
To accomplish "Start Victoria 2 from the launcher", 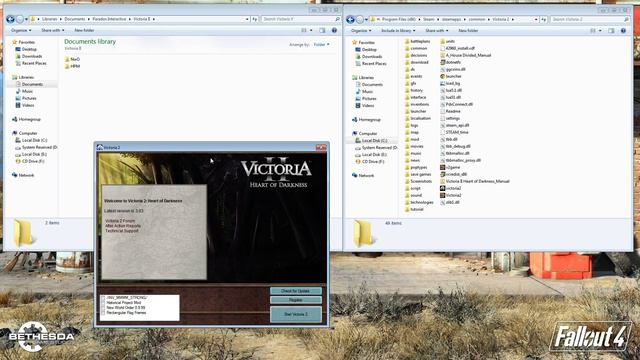I will tap(296, 314).
